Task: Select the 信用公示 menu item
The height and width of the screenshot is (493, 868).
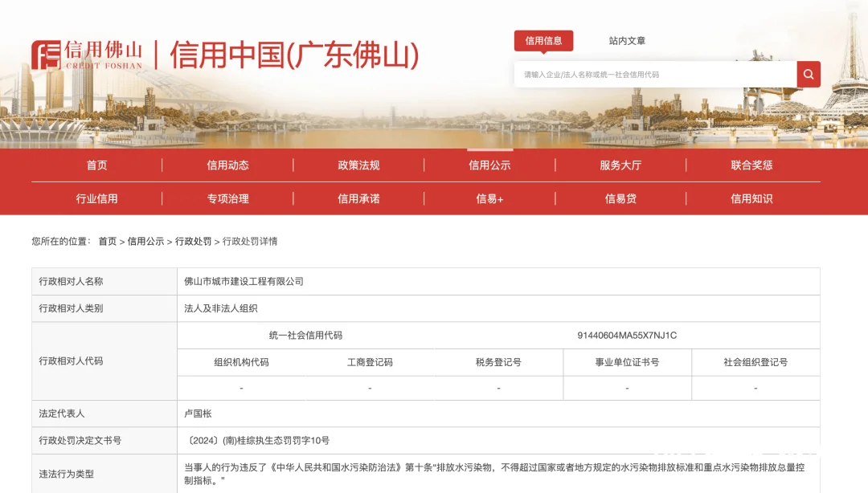Action: click(491, 165)
